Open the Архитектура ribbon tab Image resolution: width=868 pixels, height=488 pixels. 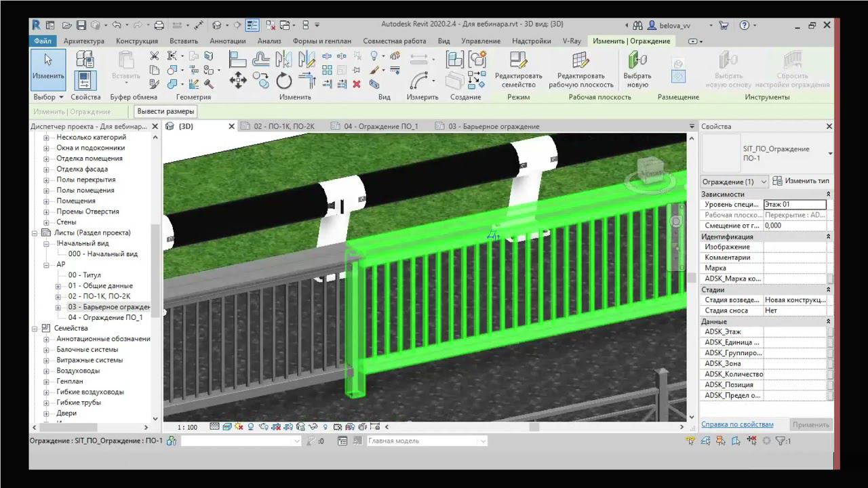83,41
